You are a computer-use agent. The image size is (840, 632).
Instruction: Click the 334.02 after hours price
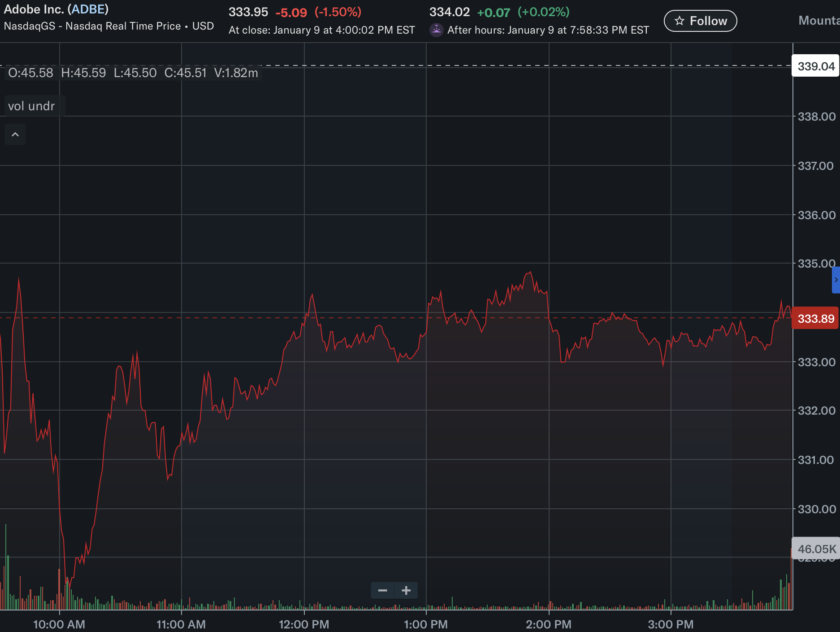449,12
